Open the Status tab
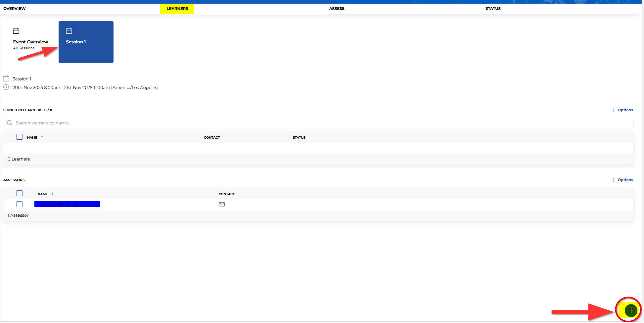Screen dimensions: 644x323 click(x=493, y=9)
